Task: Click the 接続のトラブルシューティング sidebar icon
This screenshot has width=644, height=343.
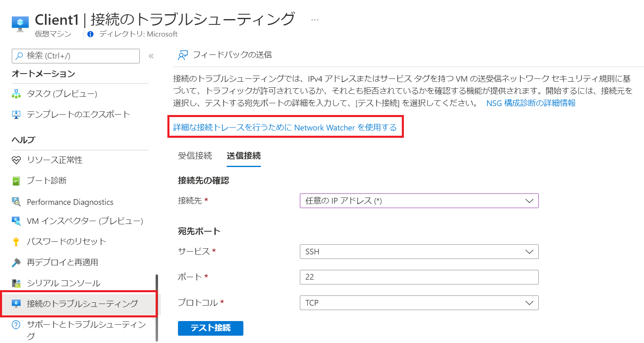Action: (x=16, y=304)
